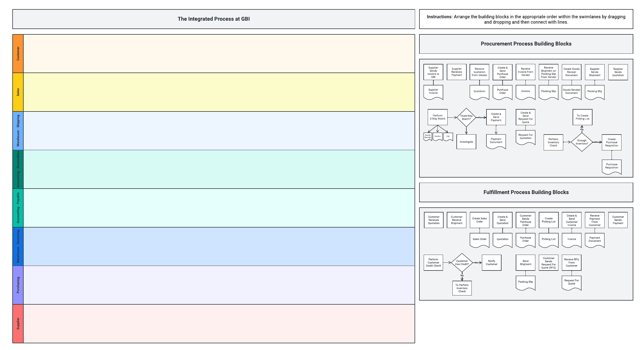The width and height of the screenshot is (644, 350).
Task: Click the yellow Sales swimlane label
Action: pyautogui.click(x=18, y=92)
